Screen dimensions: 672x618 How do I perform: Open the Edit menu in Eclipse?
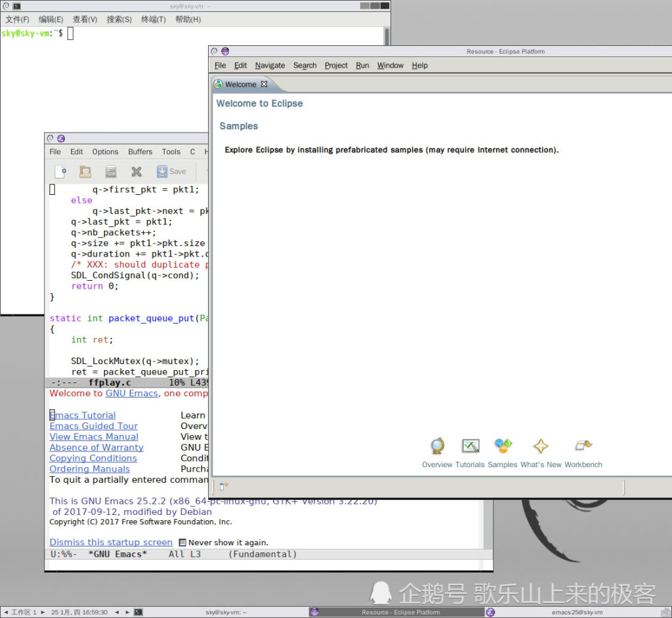(x=240, y=65)
